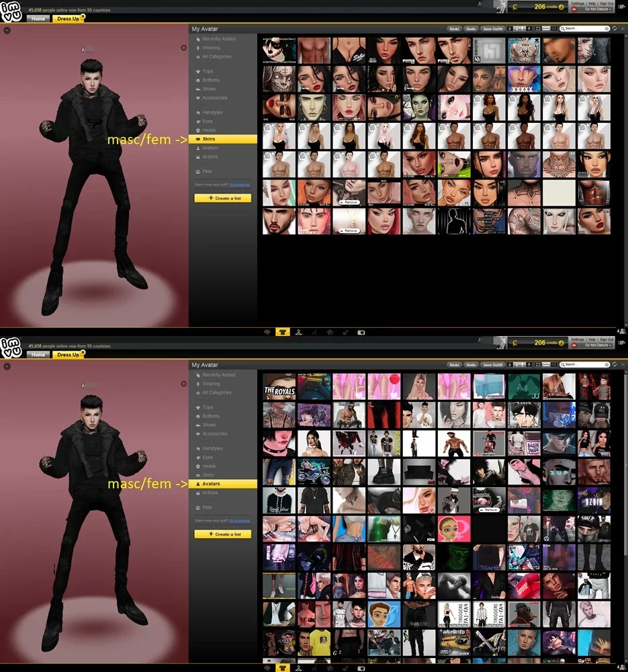This screenshot has width=628, height=672.
Task: Open the THE ROYALS avatar thumbnail
Action: coord(279,386)
